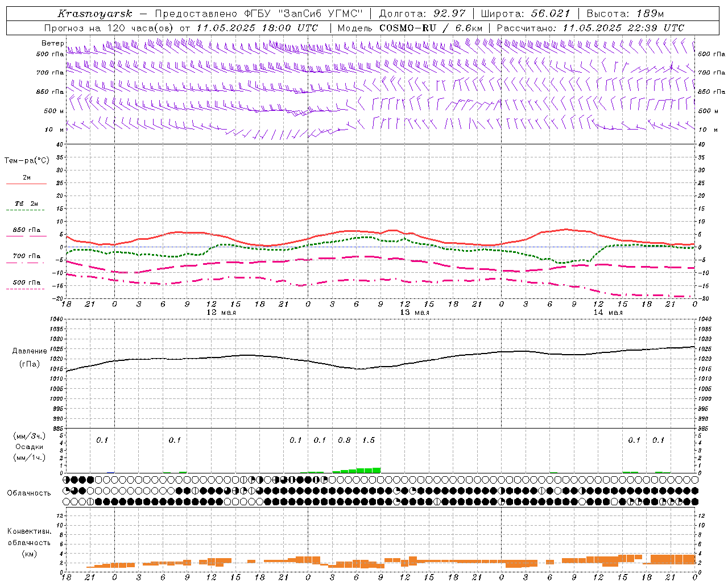Click the 'Модель COSMO-RU / 6.6км' label
728x582 pixels.
click(x=410, y=28)
